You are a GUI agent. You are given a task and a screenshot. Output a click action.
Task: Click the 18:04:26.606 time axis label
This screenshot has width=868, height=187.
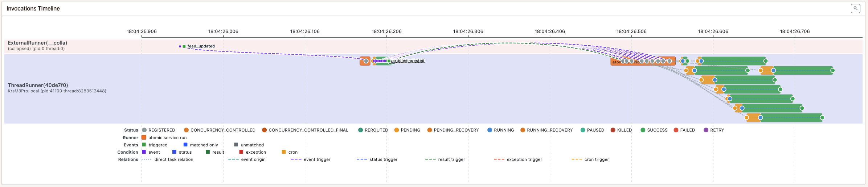pos(713,31)
